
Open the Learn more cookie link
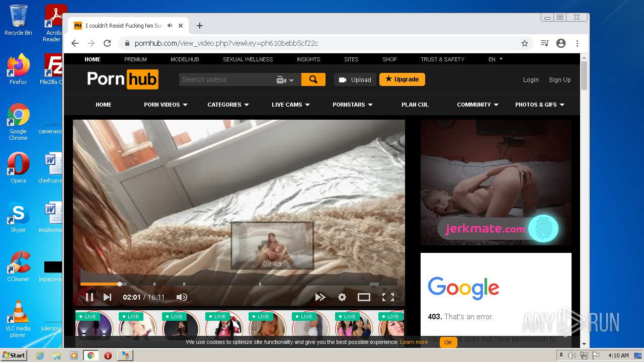pos(414,342)
